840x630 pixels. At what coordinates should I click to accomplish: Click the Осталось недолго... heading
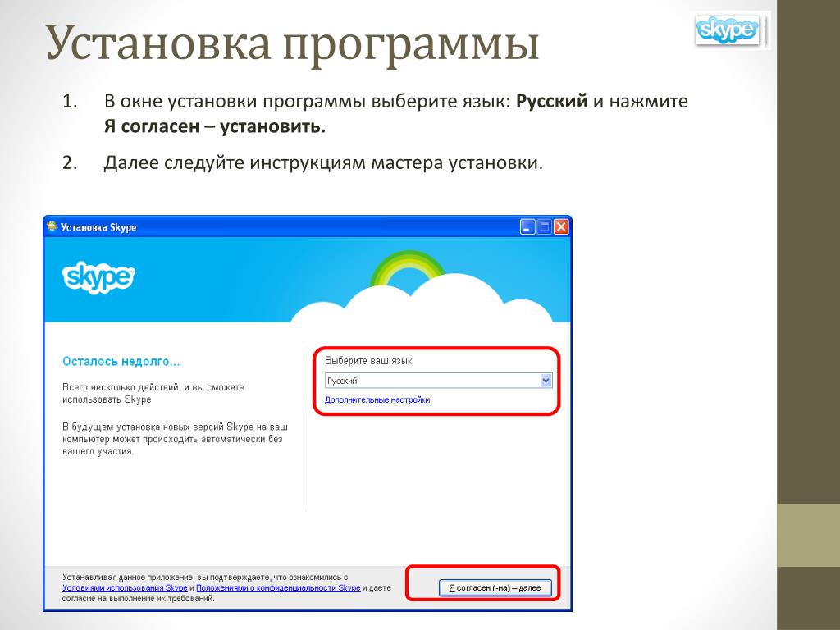[121, 362]
